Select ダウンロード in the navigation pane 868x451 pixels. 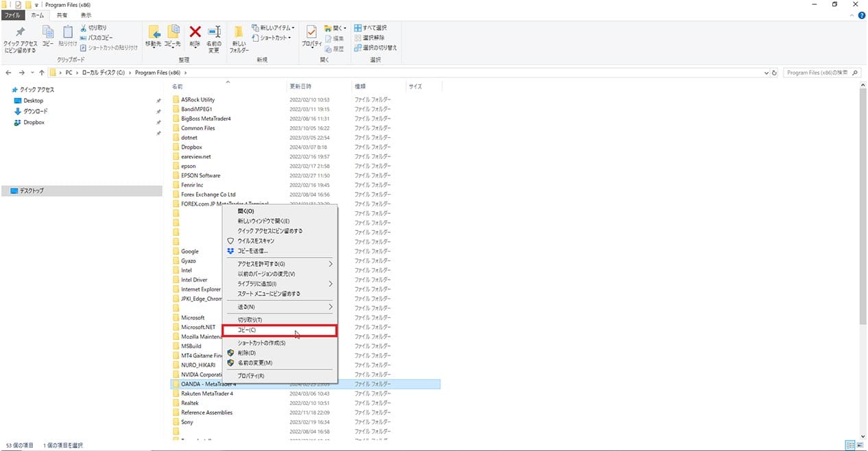[x=36, y=111]
